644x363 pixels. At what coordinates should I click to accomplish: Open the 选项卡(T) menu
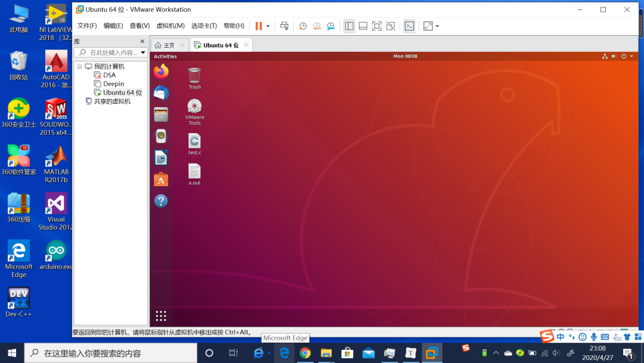point(204,26)
